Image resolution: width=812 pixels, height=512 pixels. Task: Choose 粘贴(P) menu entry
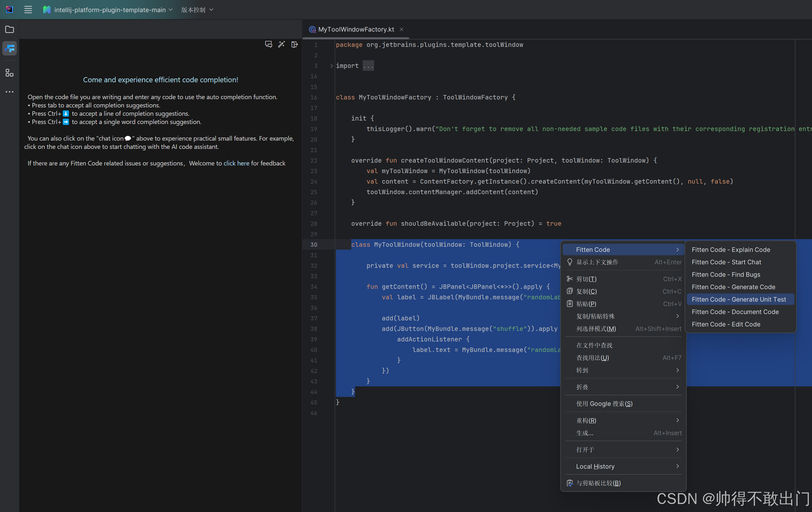pyautogui.click(x=623, y=304)
